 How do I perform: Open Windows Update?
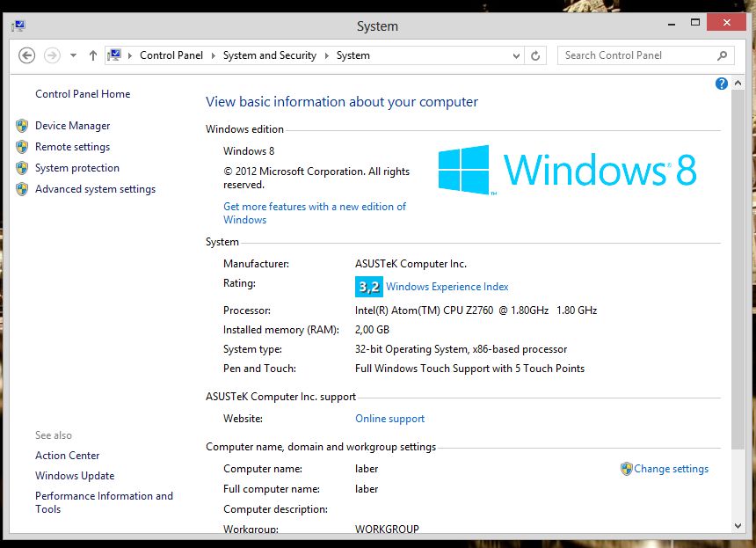pyautogui.click(x=75, y=476)
